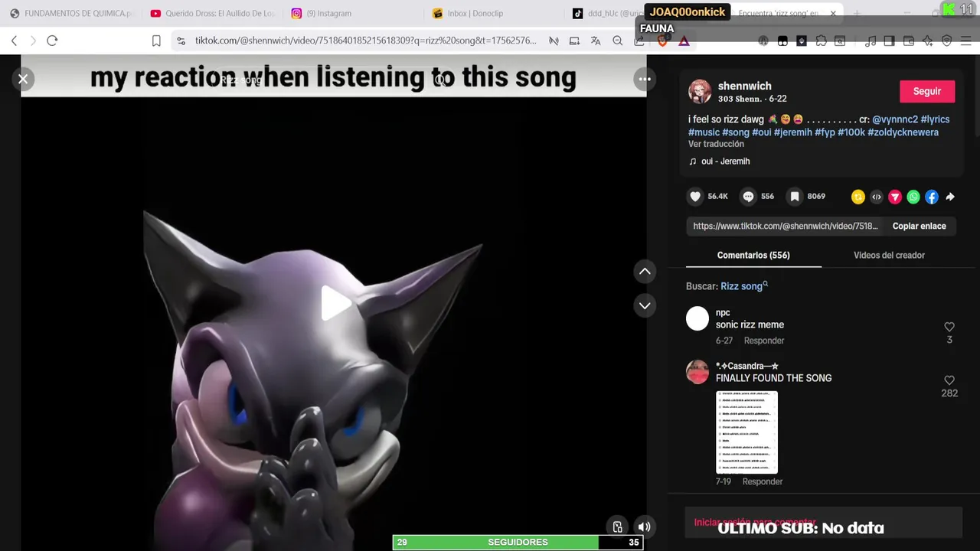
Task: Go to the previous video arrow
Action: (645, 272)
